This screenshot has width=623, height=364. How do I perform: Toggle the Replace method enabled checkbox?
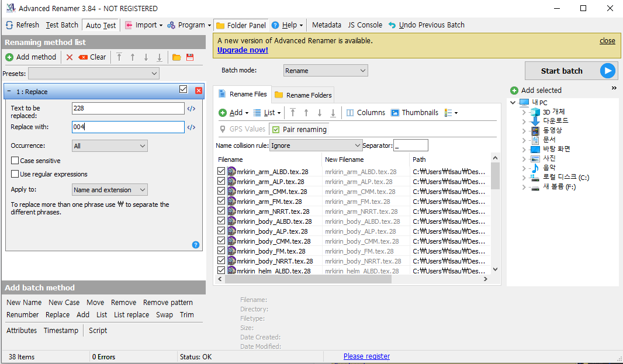pyautogui.click(x=183, y=89)
